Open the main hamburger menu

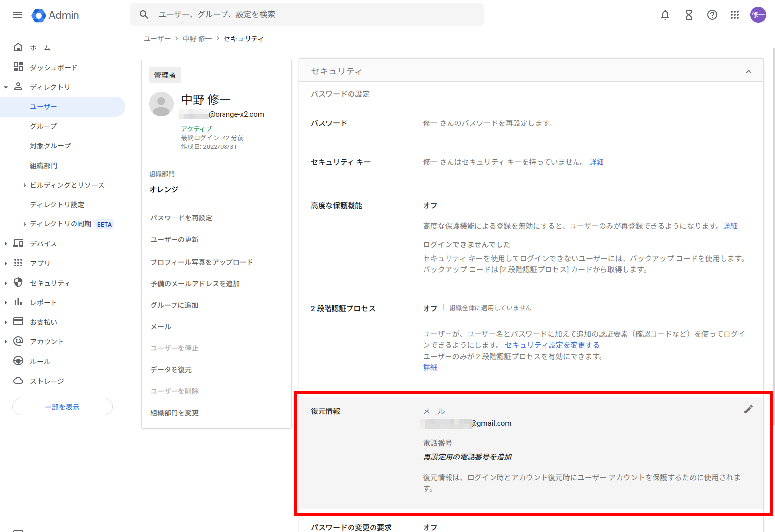[x=17, y=15]
